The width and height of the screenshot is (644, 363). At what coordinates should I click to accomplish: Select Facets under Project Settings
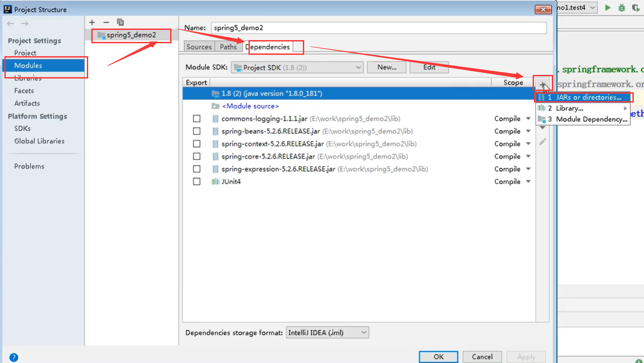point(24,91)
